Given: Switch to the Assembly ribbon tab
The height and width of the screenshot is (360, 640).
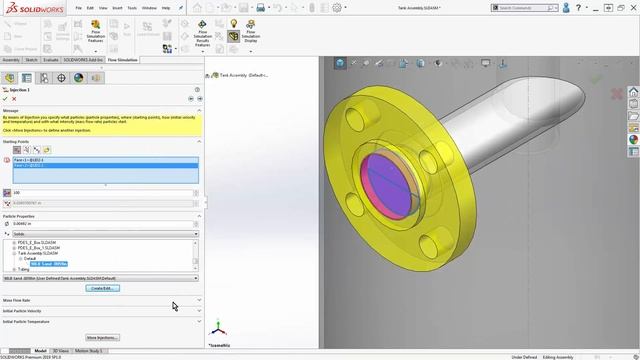Looking at the screenshot, I should coord(11,60).
